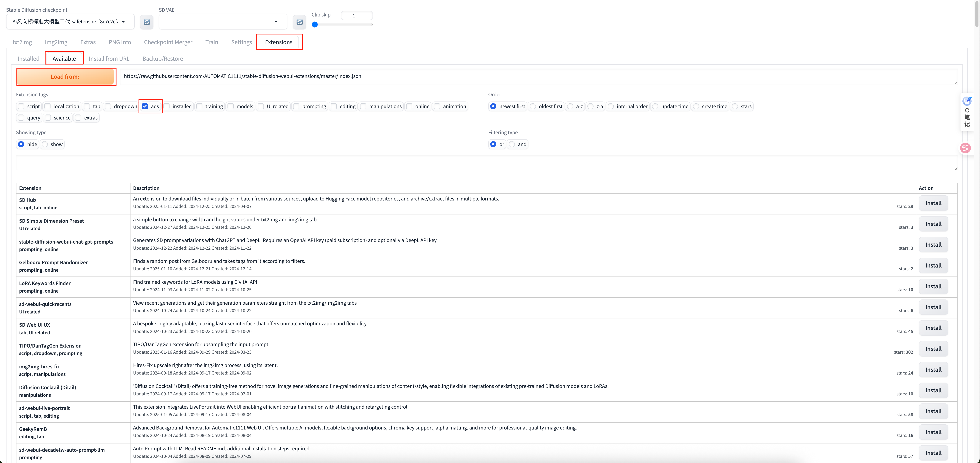
Task: Click the SD VAE refresh icon
Action: point(299,22)
